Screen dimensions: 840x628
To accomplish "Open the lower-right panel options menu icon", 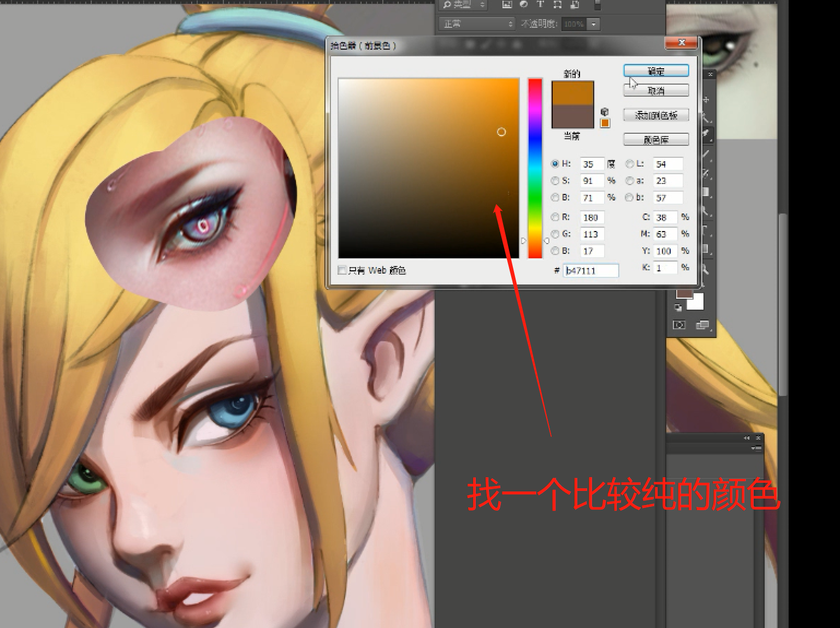I will pyautogui.click(x=756, y=448).
